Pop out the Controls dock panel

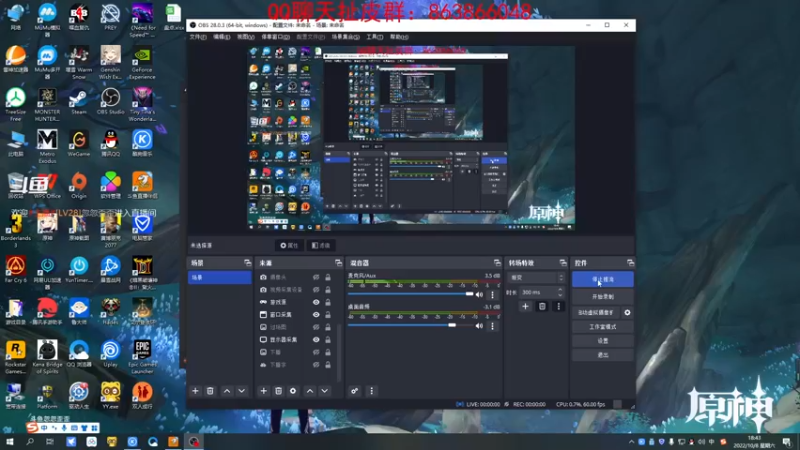(631, 263)
